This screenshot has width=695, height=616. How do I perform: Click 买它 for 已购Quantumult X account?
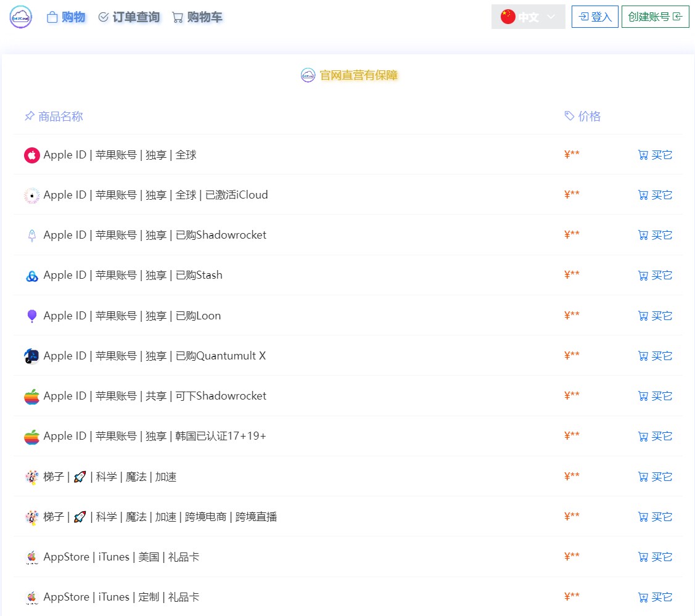click(655, 356)
